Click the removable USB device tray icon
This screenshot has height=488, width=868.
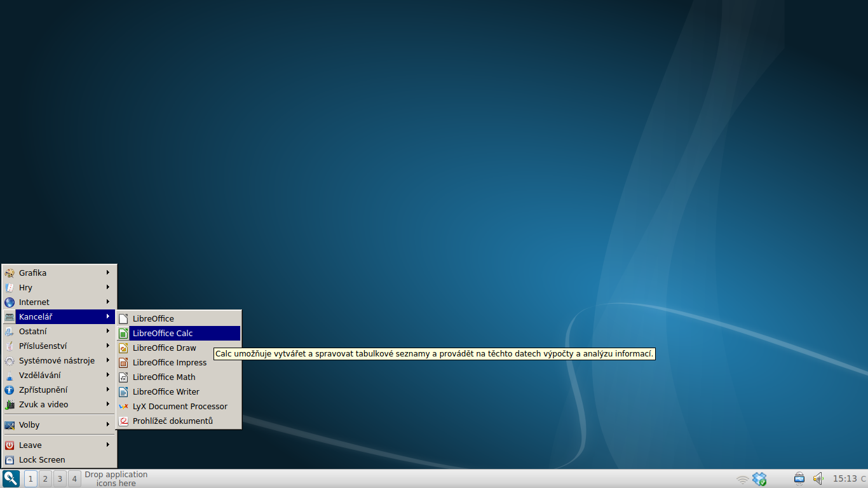(x=799, y=478)
